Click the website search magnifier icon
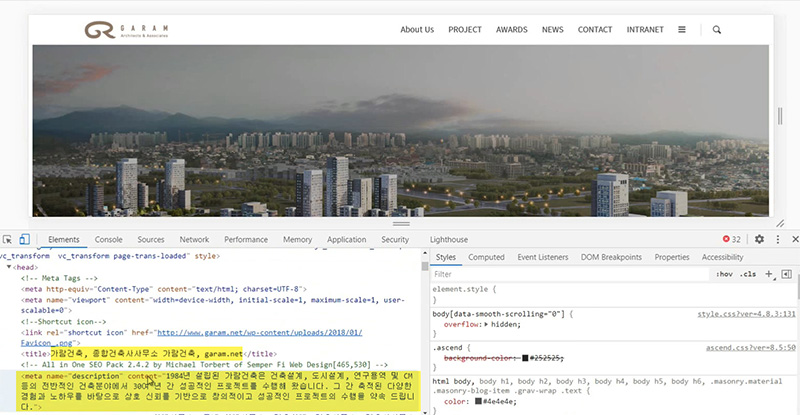Viewport: 800px width, 415px height. (717, 30)
